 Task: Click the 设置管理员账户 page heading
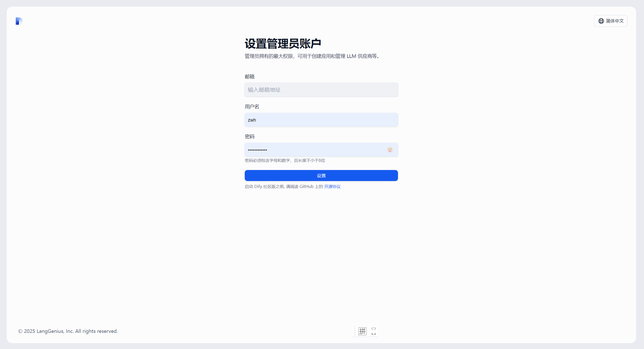(x=283, y=44)
